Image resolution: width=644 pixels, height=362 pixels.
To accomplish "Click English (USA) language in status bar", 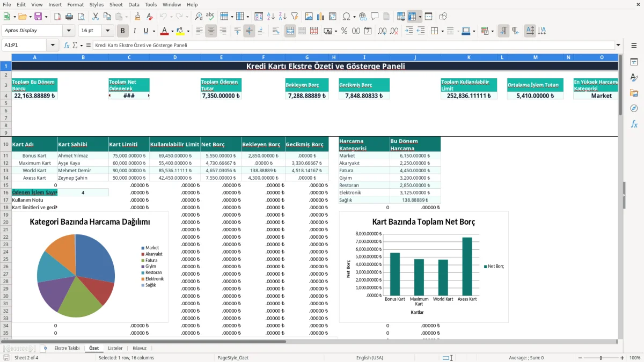I will point(370,358).
